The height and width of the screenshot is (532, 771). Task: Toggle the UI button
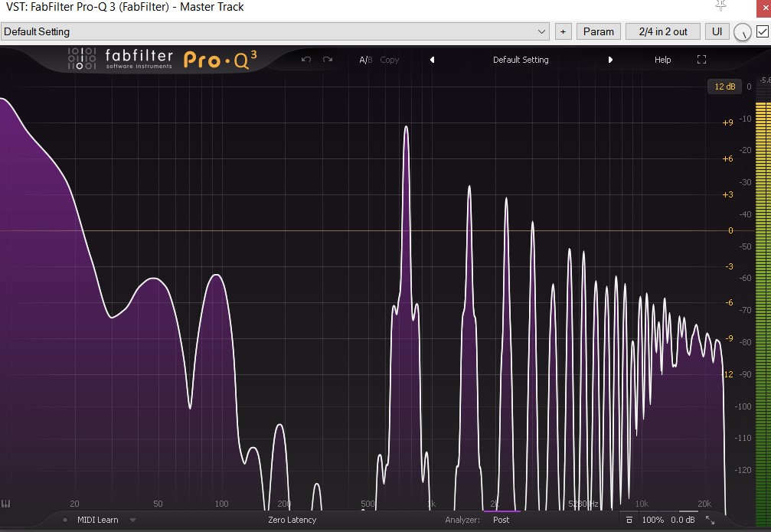tap(717, 31)
